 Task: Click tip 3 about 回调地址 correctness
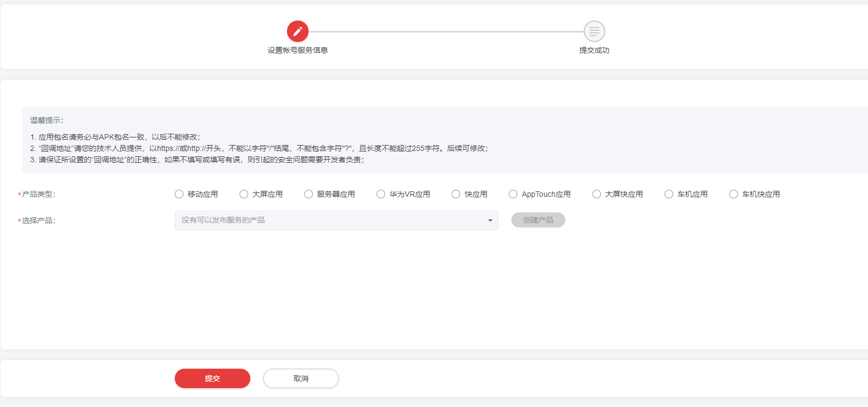(197, 160)
